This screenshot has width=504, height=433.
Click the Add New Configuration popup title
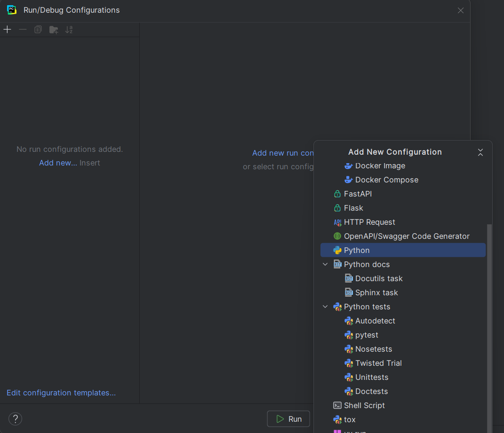pos(395,152)
